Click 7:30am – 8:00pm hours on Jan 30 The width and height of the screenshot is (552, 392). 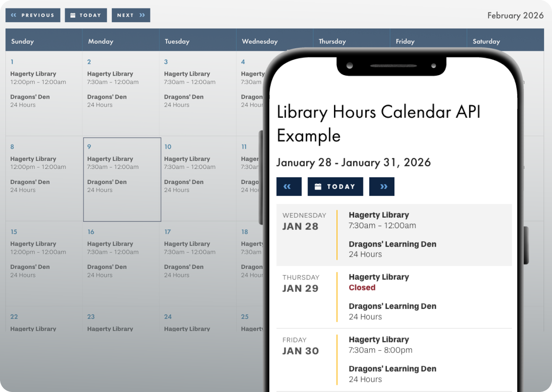381,350
